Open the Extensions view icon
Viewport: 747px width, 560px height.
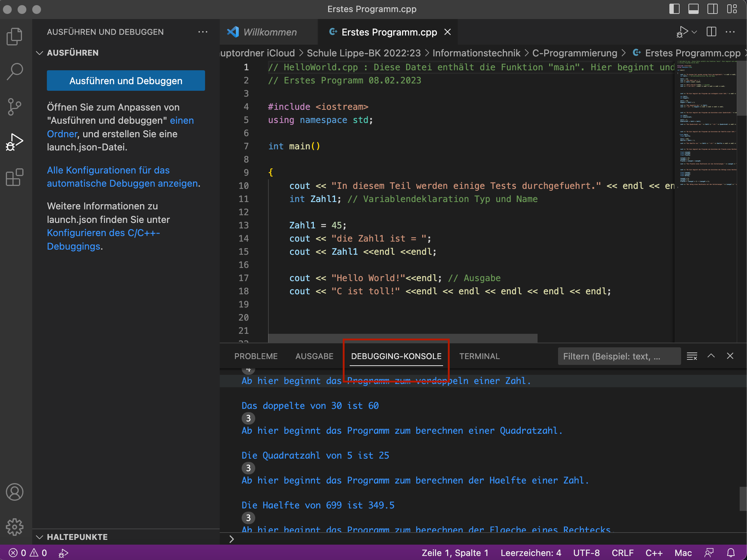coord(15,177)
